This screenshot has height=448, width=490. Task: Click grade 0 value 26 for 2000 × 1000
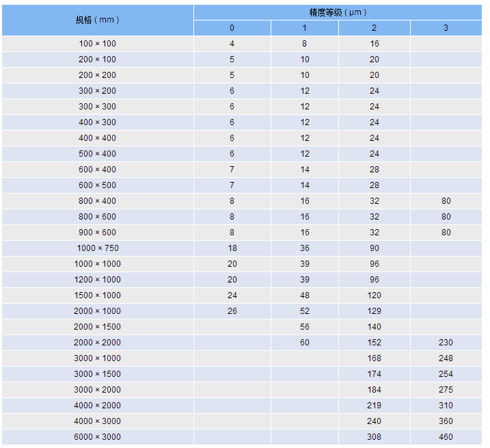point(232,311)
